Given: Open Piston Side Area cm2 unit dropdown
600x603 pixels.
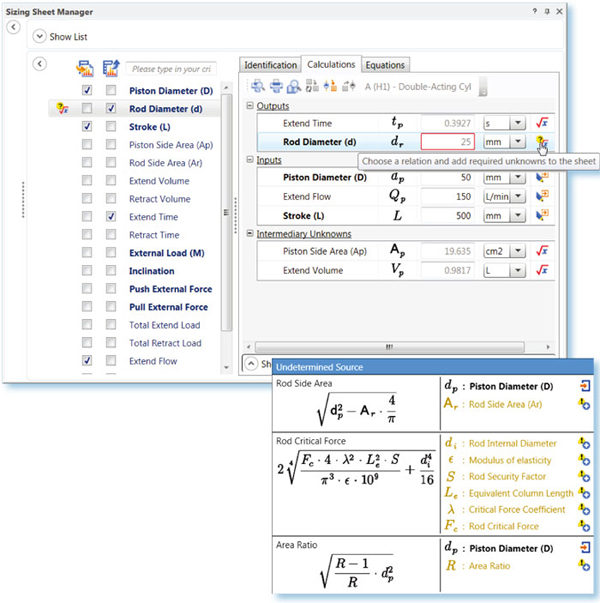Looking at the screenshot, I should 518,251.
